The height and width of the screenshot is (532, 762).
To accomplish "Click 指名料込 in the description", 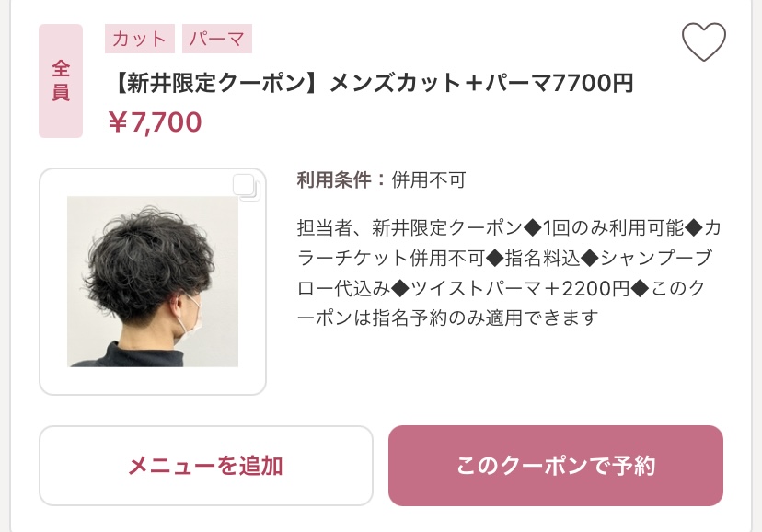I will coord(543,258).
